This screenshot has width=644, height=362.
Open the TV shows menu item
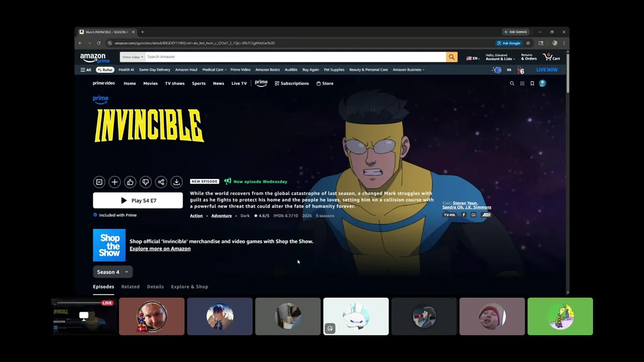(x=175, y=83)
